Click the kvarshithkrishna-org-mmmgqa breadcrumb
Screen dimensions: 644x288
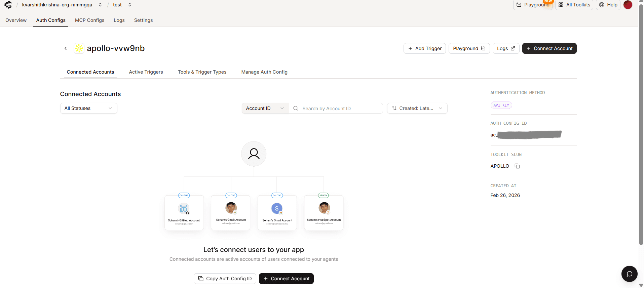point(57,5)
